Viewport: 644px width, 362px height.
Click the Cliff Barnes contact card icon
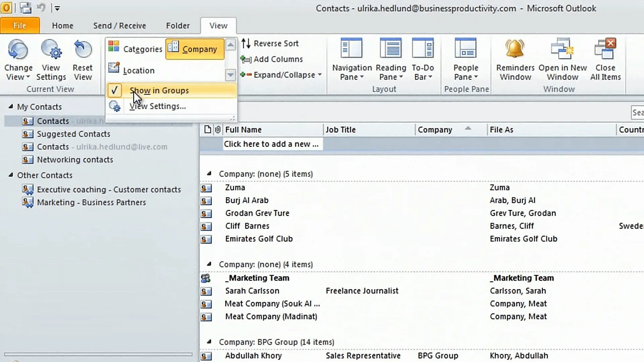pos(206,227)
